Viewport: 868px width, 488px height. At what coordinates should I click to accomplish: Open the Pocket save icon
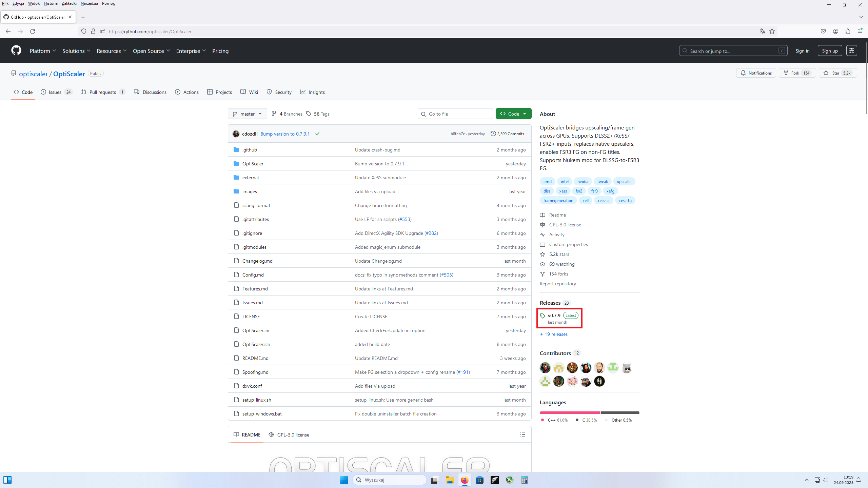(823, 32)
